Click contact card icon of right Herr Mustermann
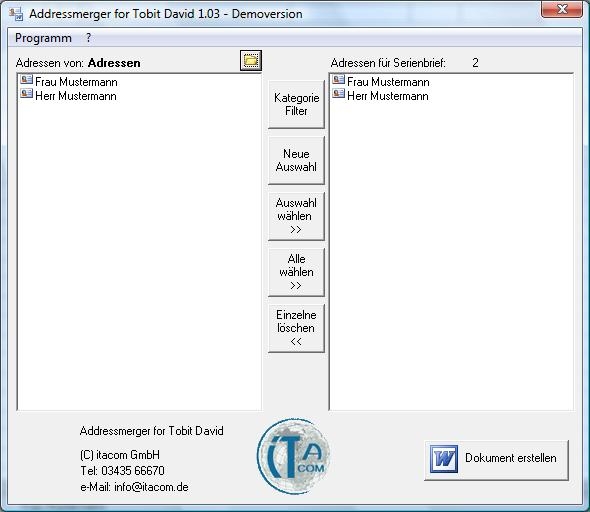590x512 pixels. tap(339, 93)
